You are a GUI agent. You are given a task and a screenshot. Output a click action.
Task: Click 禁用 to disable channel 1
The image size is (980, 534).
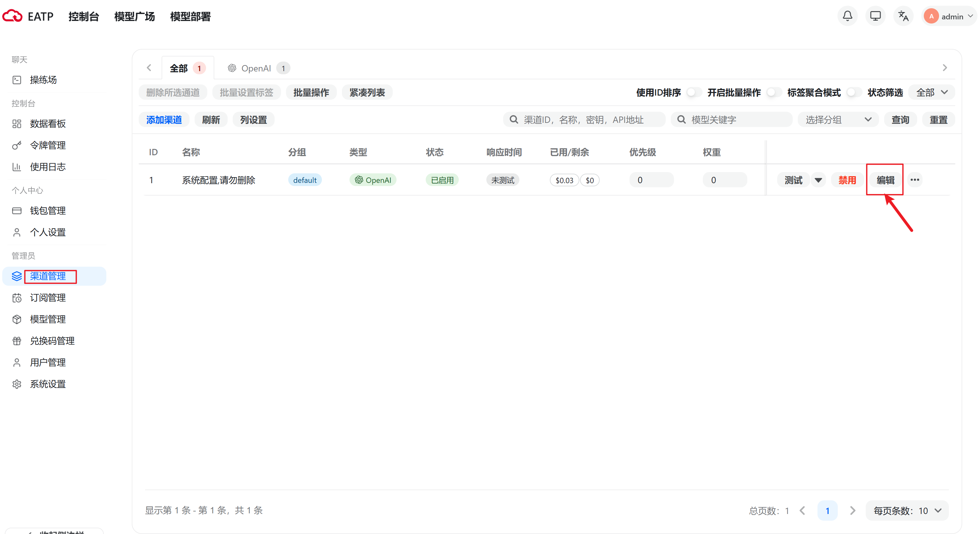[x=847, y=180]
